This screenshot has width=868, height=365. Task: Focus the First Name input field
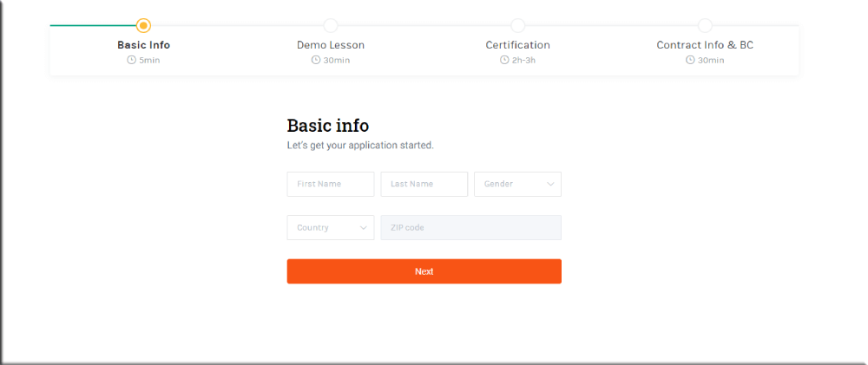click(x=331, y=184)
